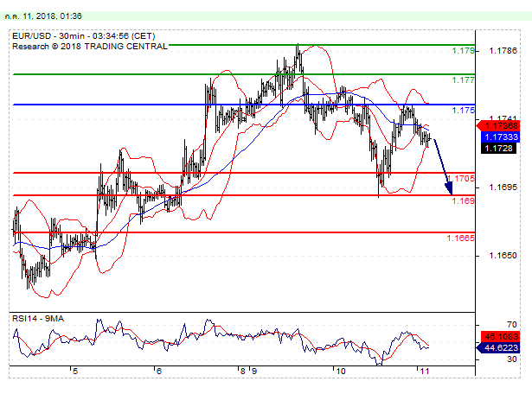Click date label 11 on time axis
Image resolution: width=532 pixels, height=394 pixels.
[x=424, y=372]
